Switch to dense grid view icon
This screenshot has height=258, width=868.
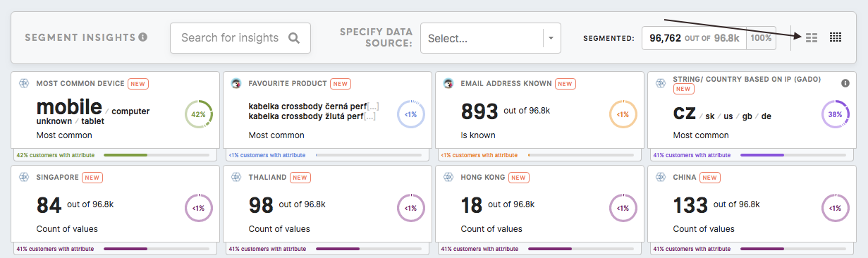(x=836, y=37)
